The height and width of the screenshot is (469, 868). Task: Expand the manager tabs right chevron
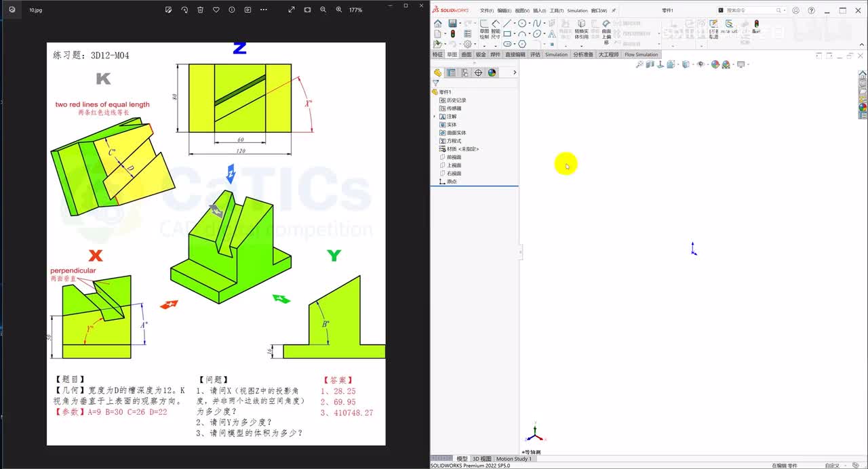514,73
